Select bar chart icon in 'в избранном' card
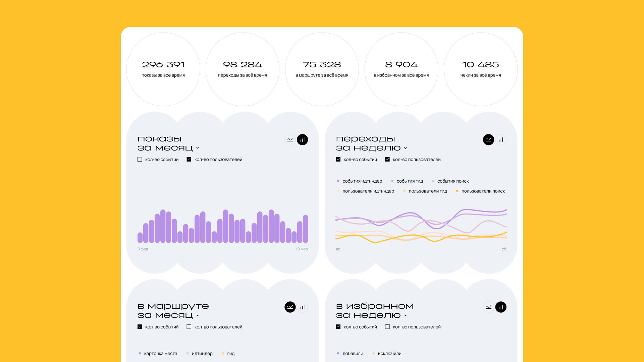This screenshot has height=362, width=644. click(501, 307)
